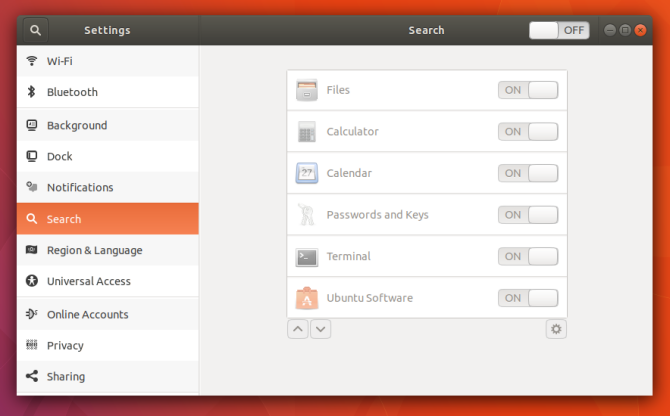Open search locations via gear icon

tap(556, 329)
